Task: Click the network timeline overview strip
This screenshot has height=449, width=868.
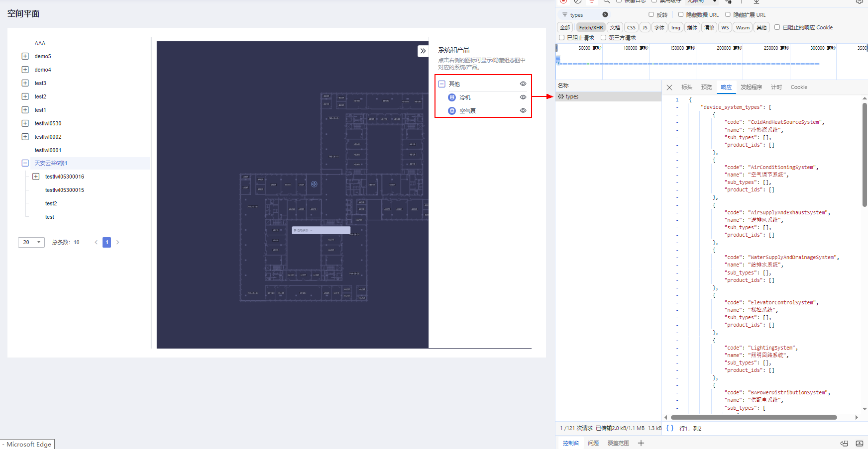Action: pyautogui.click(x=712, y=62)
